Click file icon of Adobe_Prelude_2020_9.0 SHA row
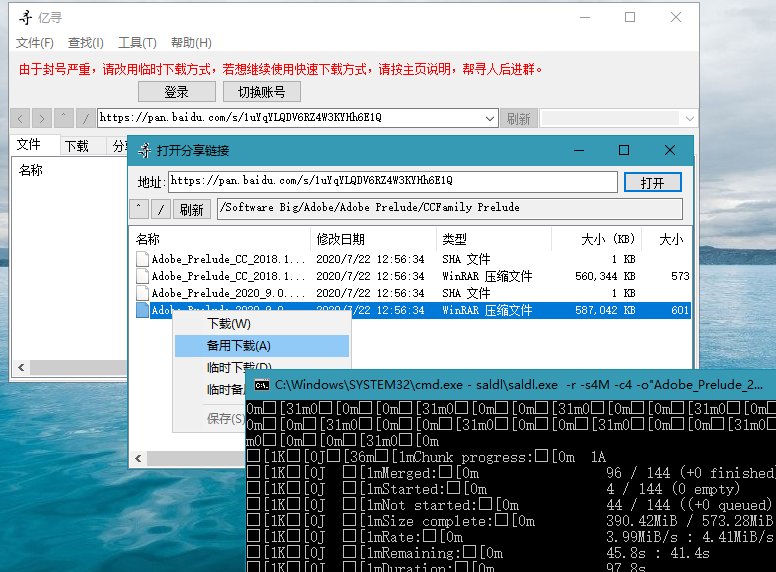The width and height of the screenshot is (776, 572). pyautogui.click(x=143, y=293)
